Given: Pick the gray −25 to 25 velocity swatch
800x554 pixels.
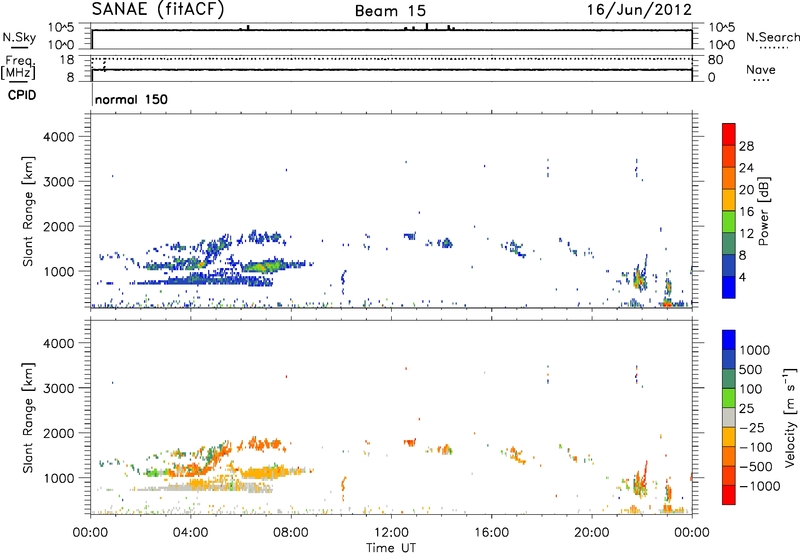Looking at the screenshot, I should pyautogui.click(x=729, y=417).
